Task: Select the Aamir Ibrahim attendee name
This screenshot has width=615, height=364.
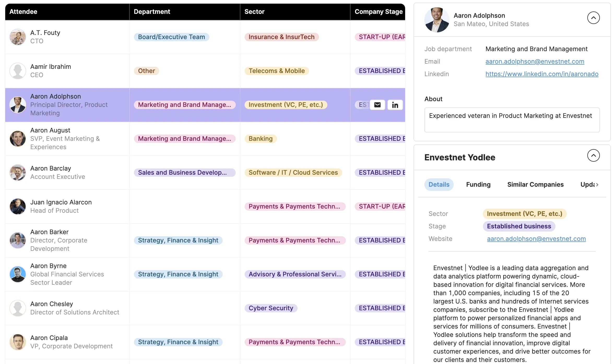Action: tap(51, 67)
